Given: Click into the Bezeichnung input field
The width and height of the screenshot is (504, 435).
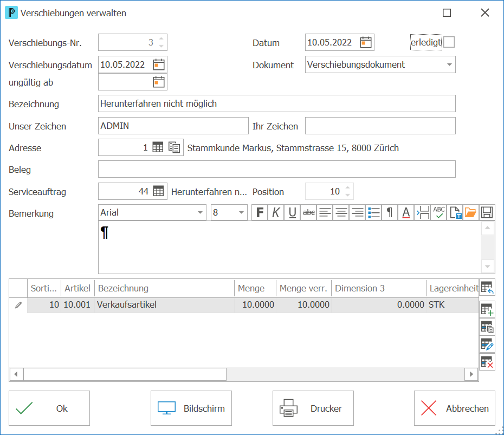Looking at the screenshot, I should pos(277,103).
